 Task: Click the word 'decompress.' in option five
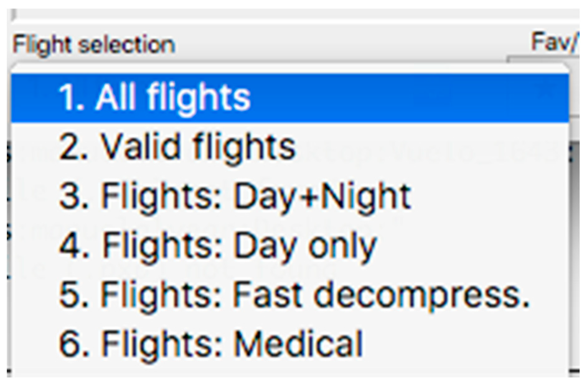point(421,294)
